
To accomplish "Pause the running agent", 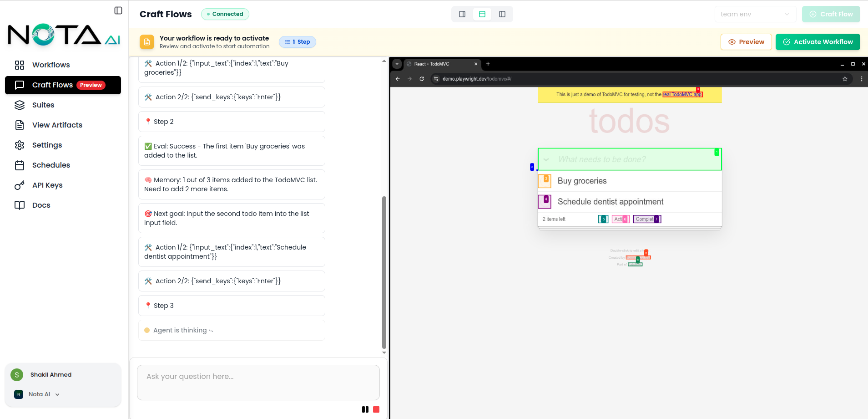I will [x=365, y=409].
